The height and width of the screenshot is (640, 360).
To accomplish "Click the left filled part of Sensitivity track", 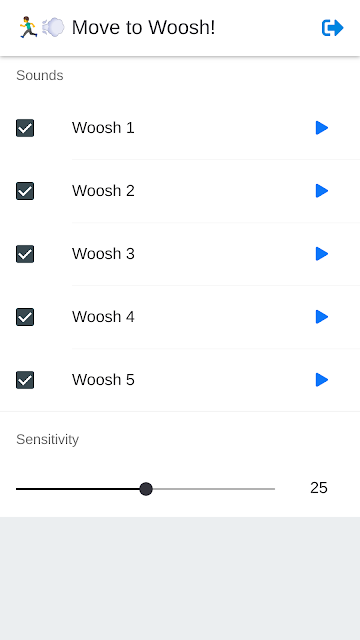I will point(78,489).
